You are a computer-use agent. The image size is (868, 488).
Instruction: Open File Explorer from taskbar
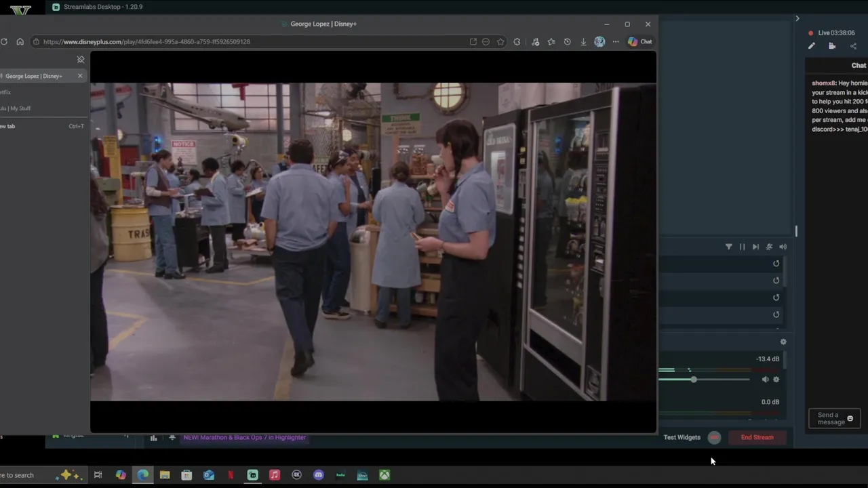165,475
